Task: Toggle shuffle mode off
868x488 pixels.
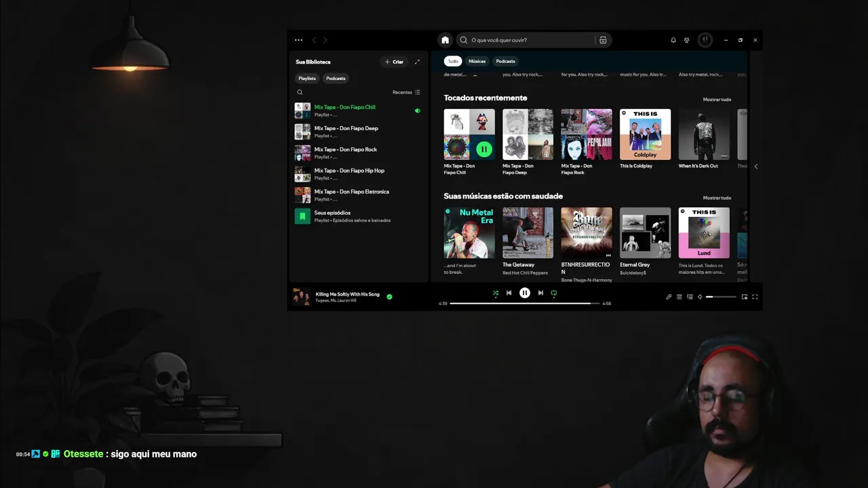Action: point(496,293)
